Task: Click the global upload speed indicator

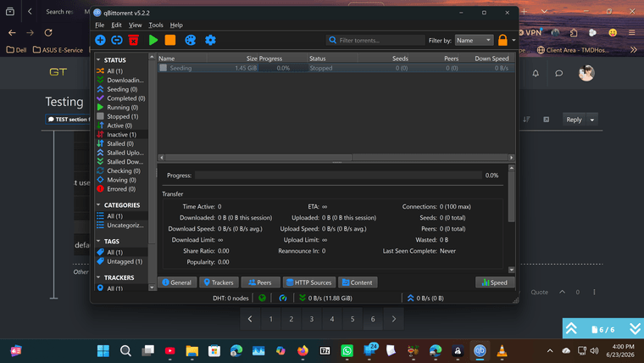Action: tap(425, 298)
